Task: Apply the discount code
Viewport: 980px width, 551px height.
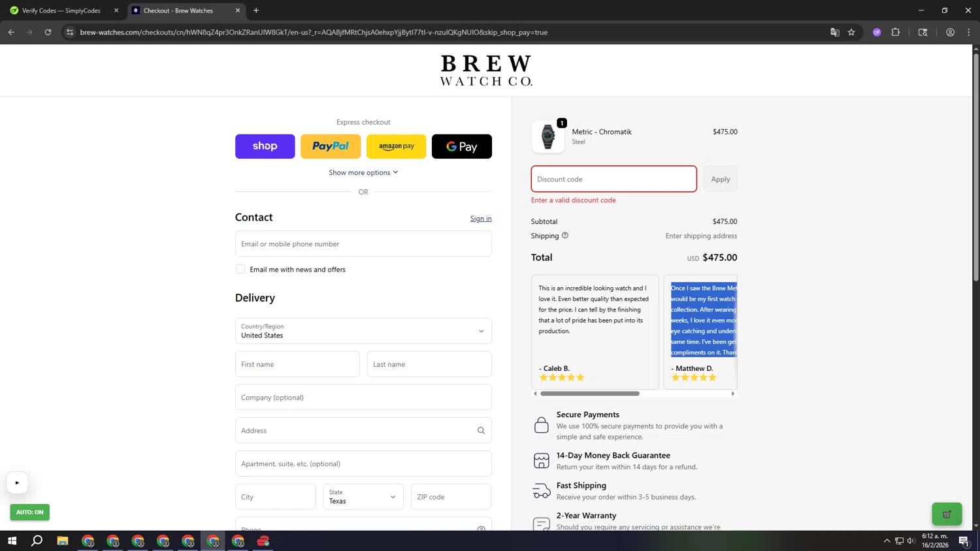Action: click(x=721, y=179)
